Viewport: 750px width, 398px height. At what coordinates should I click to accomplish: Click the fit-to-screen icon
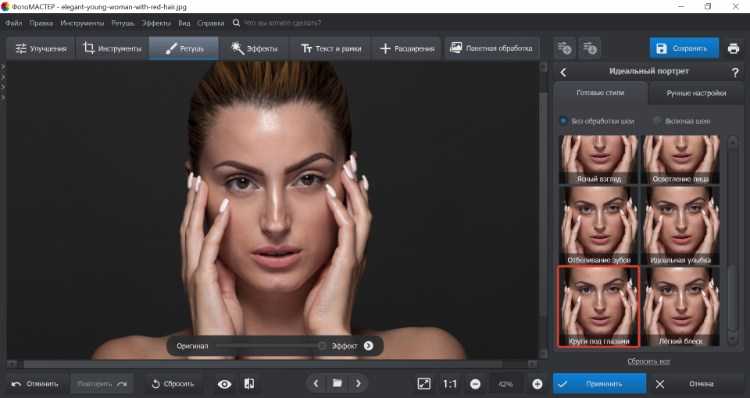pos(424,384)
